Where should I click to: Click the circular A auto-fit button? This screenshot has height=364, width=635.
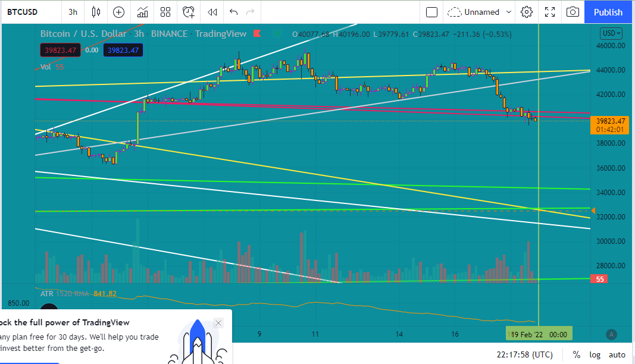pyautogui.click(x=611, y=334)
